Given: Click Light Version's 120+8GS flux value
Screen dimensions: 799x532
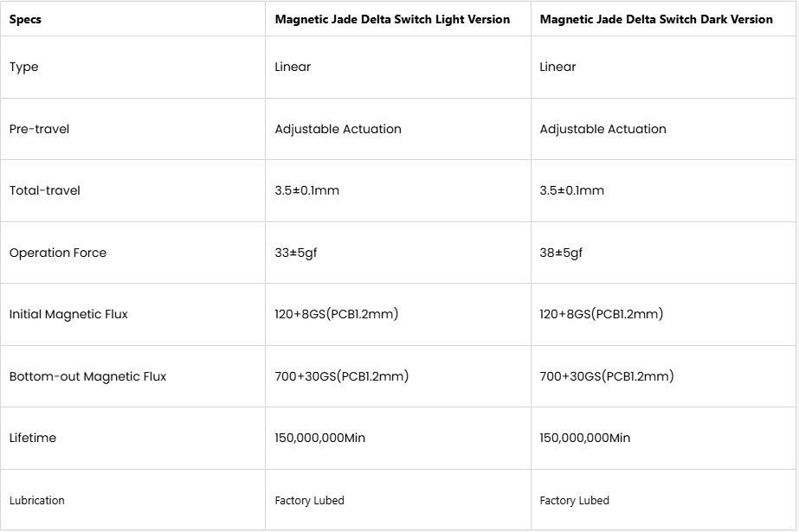Looking at the screenshot, I should click(x=336, y=314).
